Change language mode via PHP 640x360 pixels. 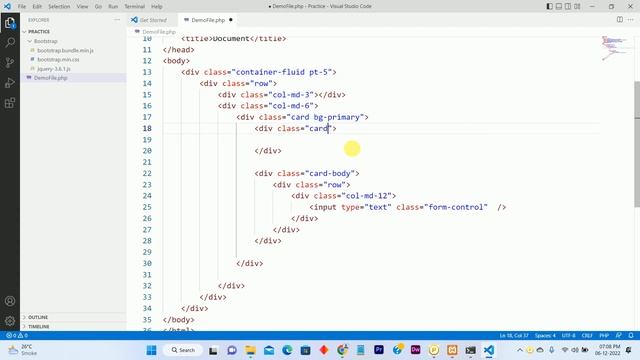pyautogui.click(x=604, y=336)
